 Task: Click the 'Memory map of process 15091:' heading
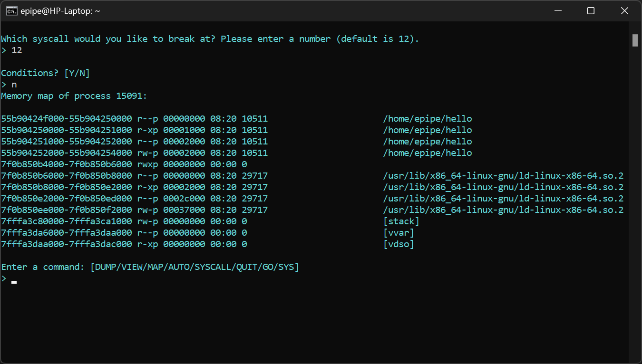click(x=74, y=96)
